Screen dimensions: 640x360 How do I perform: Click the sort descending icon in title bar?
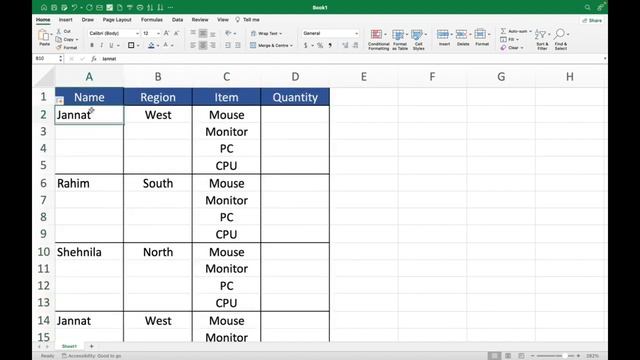[x=160, y=7]
